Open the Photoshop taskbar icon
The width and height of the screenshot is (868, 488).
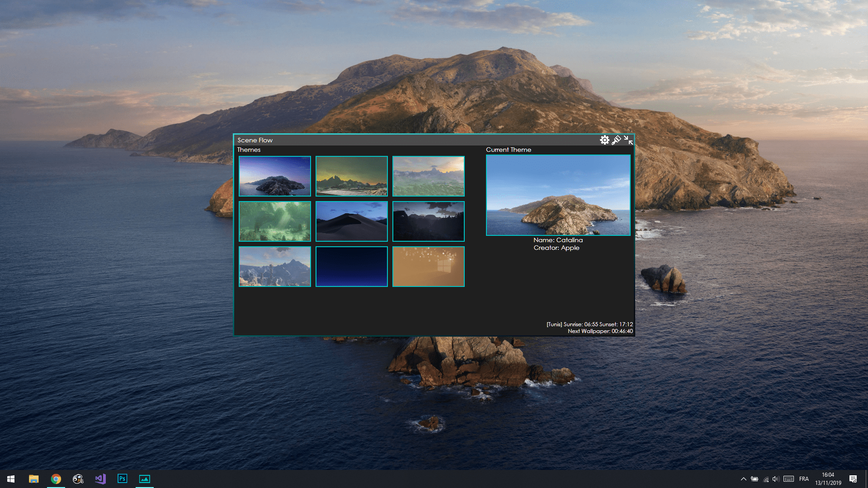click(x=122, y=479)
